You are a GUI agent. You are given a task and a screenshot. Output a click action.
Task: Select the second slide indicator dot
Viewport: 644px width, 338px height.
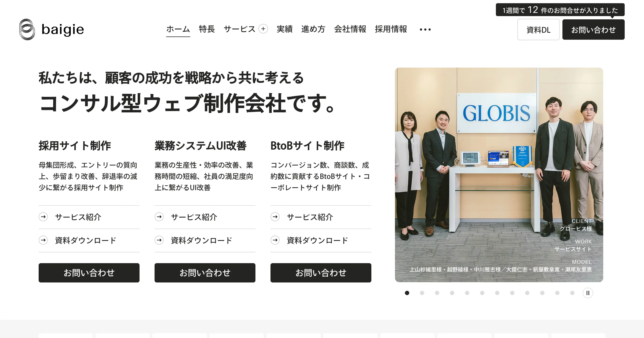click(422, 293)
